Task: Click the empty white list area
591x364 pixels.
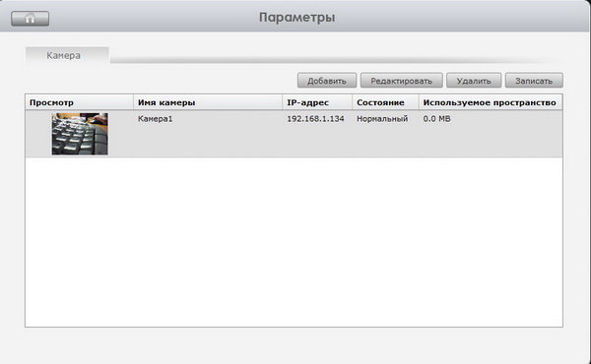Action: pos(294,242)
